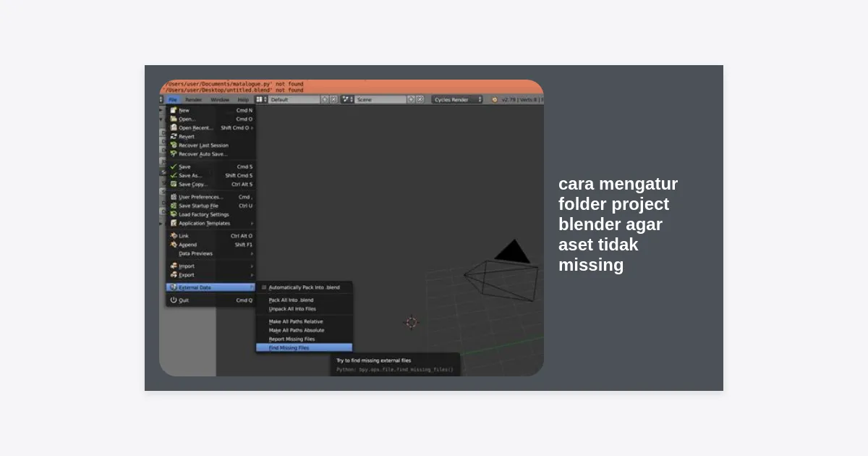Image resolution: width=868 pixels, height=456 pixels.
Task: Click the Revert icon in File menu
Action: [174, 137]
